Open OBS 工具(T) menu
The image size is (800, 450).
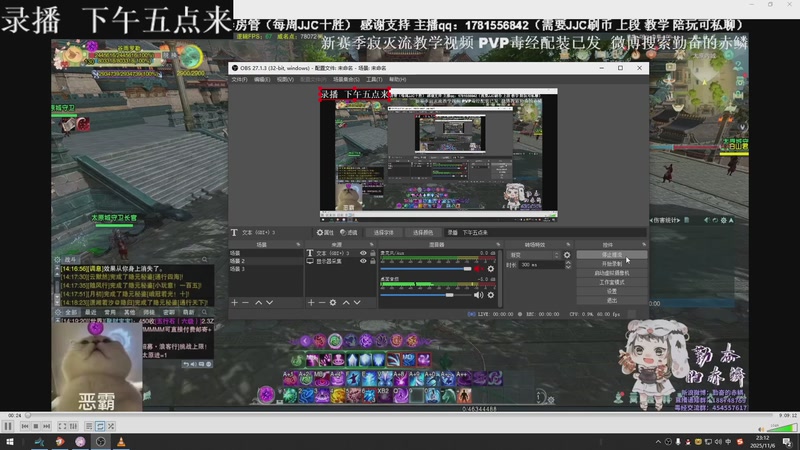click(x=374, y=80)
